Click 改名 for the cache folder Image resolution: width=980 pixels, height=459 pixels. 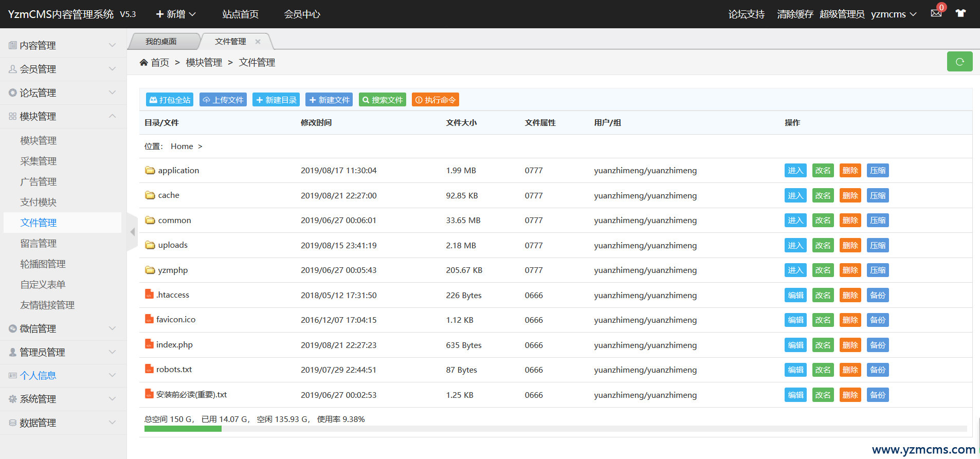pyautogui.click(x=823, y=196)
